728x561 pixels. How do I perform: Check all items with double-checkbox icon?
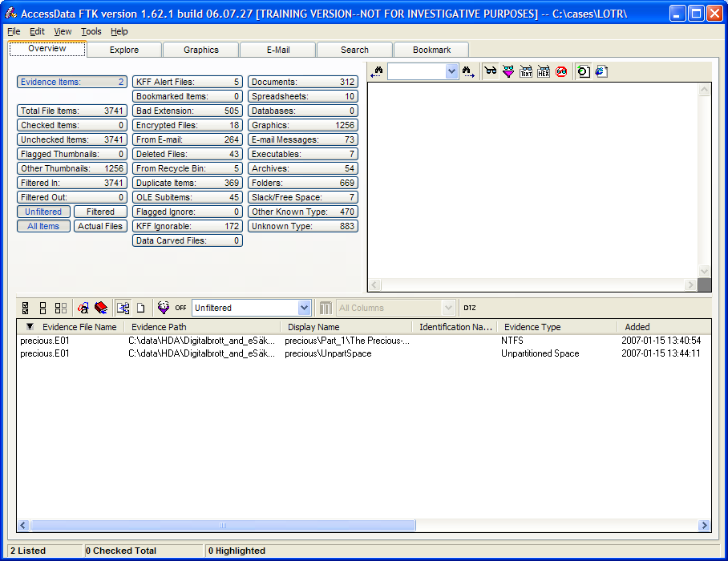(26, 308)
